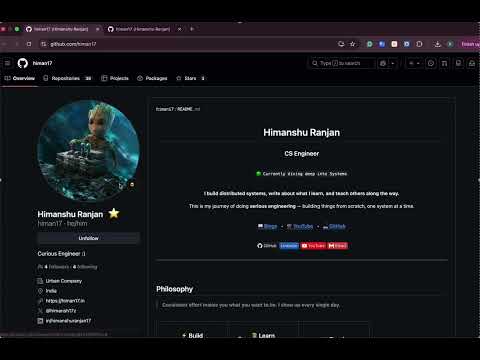Switch to the Repositories tab
The width and height of the screenshot is (480, 360).
[68, 78]
